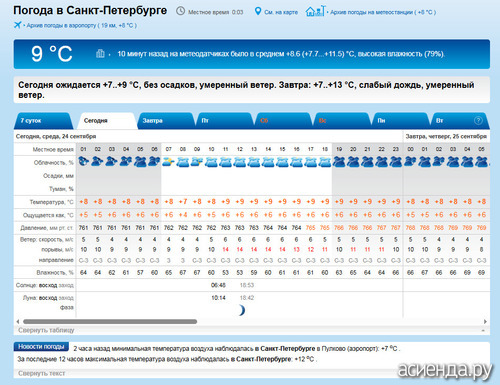Open Архив погоды в аэропорту link

tap(82, 25)
